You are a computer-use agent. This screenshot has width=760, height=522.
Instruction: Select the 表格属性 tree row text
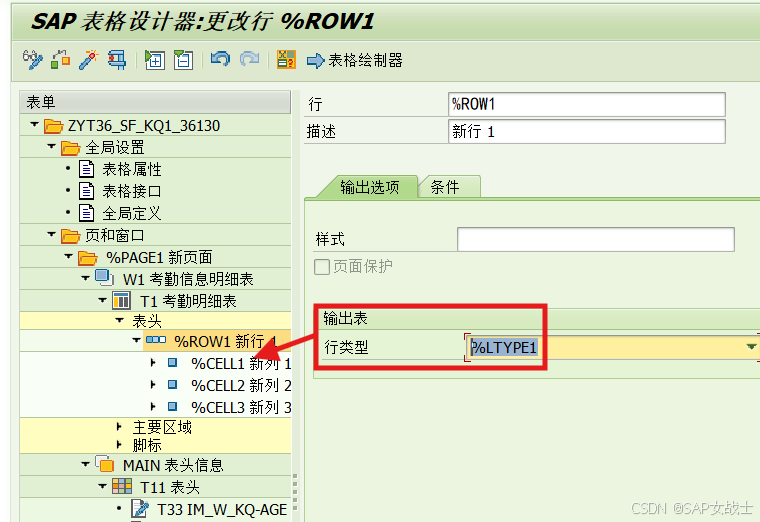coord(132,170)
